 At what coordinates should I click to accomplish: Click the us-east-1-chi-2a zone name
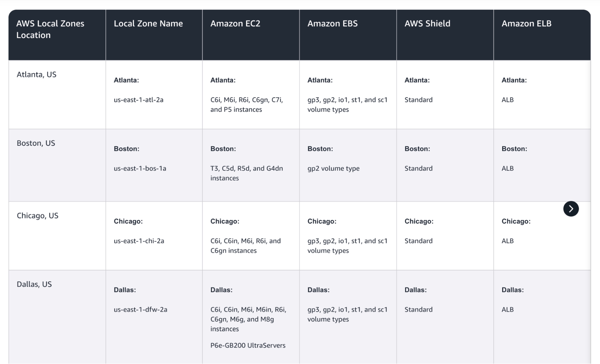pyautogui.click(x=139, y=241)
